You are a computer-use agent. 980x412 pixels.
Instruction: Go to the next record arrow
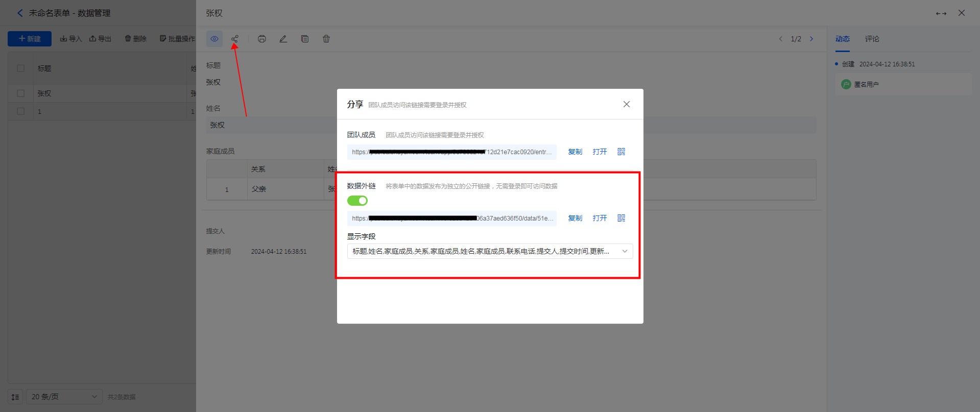(811, 39)
